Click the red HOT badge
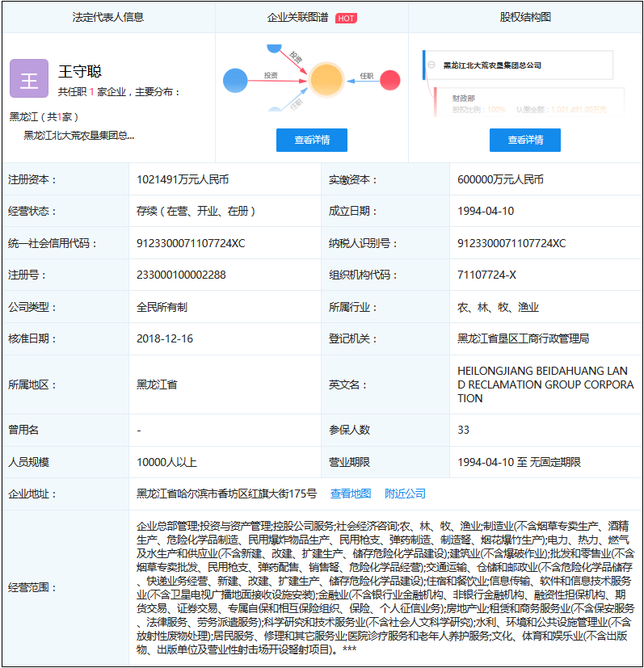This screenshot has height=668, width=644. (346, 18)
